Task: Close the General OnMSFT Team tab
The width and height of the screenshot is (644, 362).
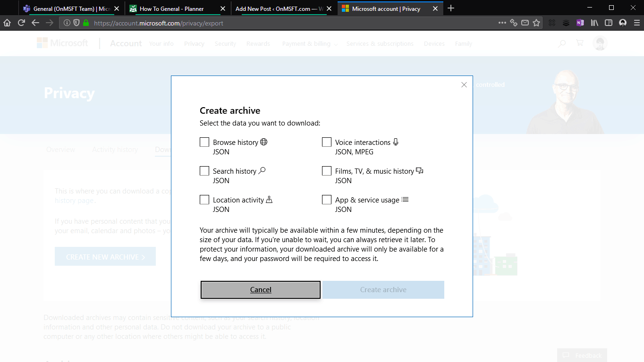Action: 117,8
